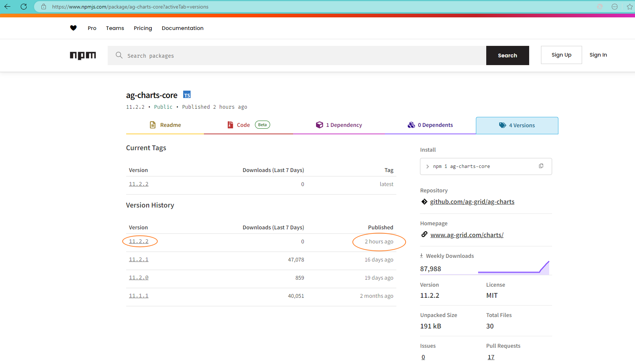Image resolution: width=635 pixels, height=364 pixels.
Task: Click the 191 kB unpacked size value
Action: pyautogui.click(x=430, y=326)
